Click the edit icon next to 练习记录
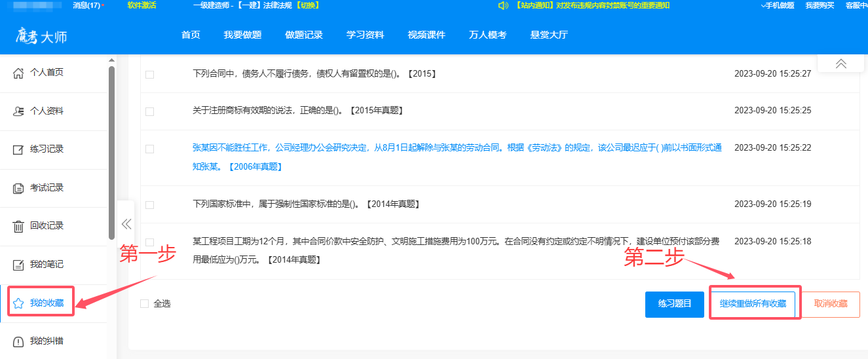The width and height of the screenshot is (868, 359). click(18, 150)
